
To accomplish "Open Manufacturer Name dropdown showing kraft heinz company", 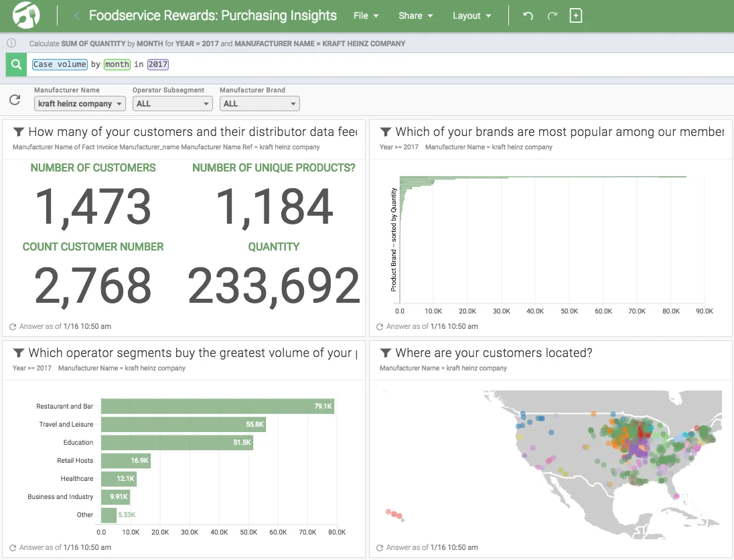I will coord(80,103).
